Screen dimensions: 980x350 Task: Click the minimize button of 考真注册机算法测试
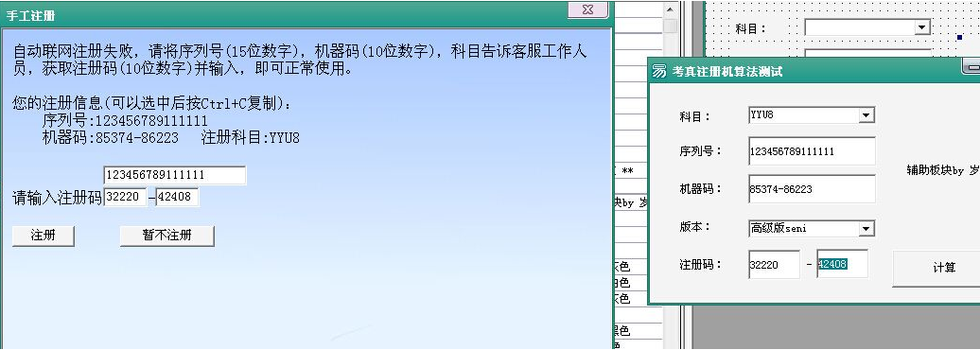pos(971,66)
